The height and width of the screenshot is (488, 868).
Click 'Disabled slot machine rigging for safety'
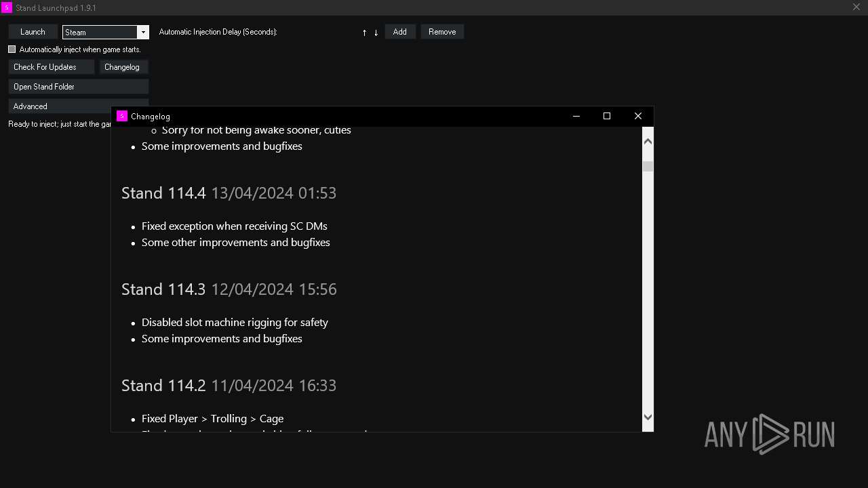tap(235, 323)
